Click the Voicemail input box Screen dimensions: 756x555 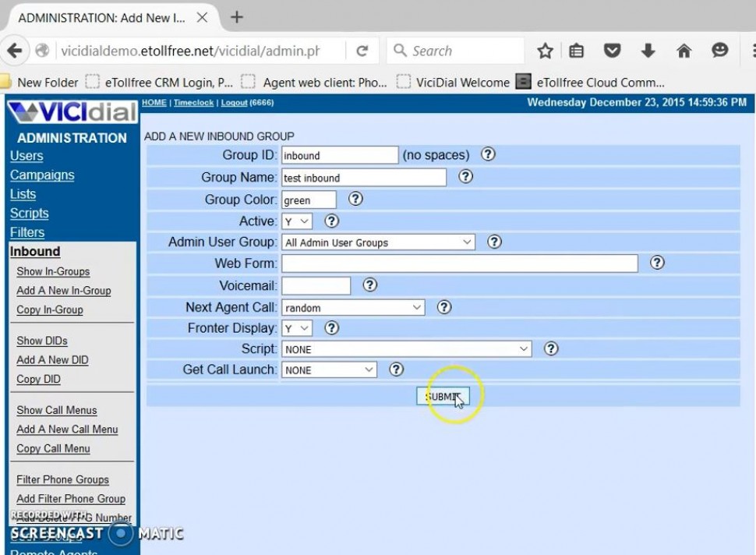coord(316,286)
